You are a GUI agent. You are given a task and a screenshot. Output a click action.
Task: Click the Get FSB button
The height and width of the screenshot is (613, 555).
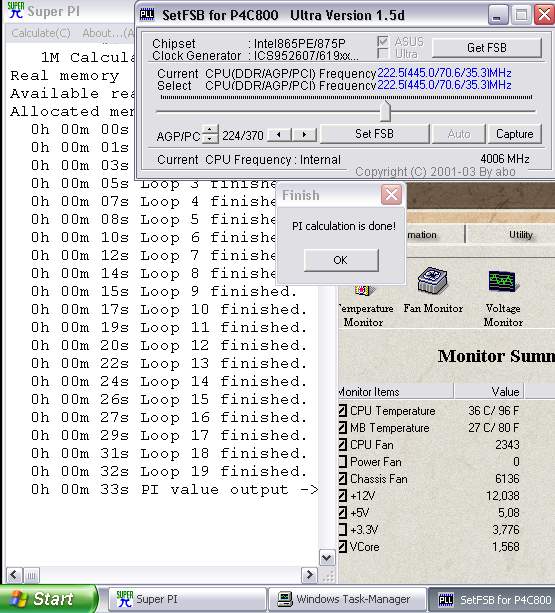487,48
